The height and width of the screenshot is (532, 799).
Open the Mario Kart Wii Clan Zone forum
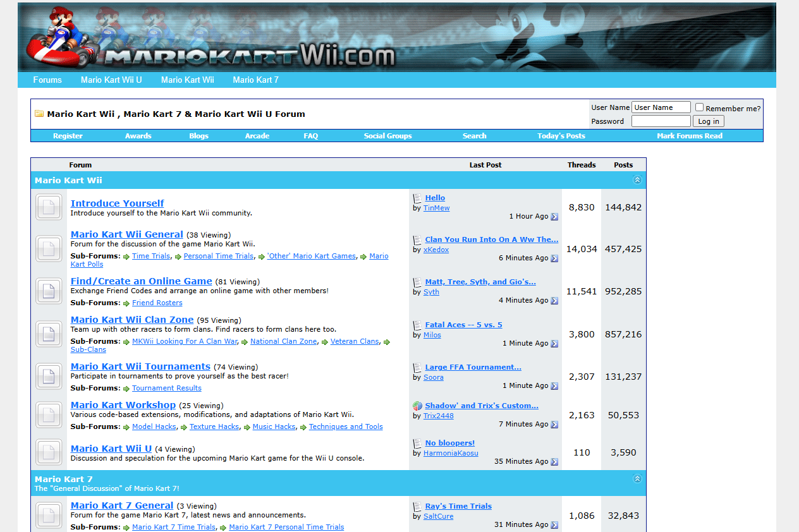(x=131, y=320)
